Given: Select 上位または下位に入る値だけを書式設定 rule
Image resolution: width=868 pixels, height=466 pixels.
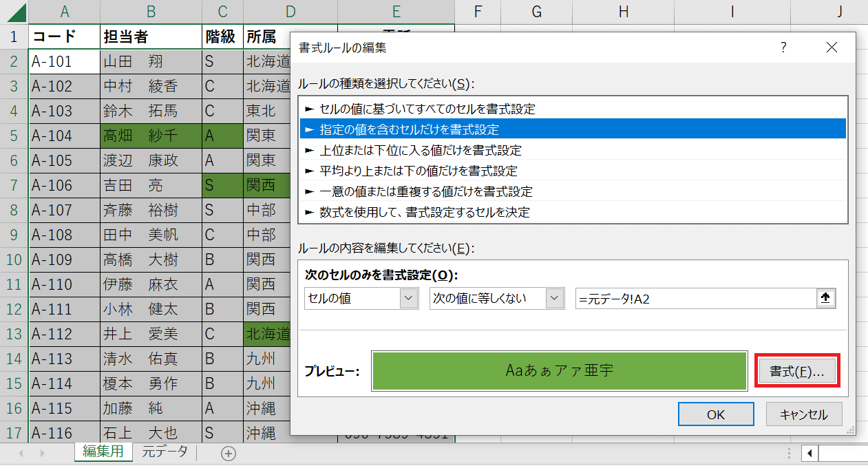Looking at the screenshot, I should click(x=421, y=150).
